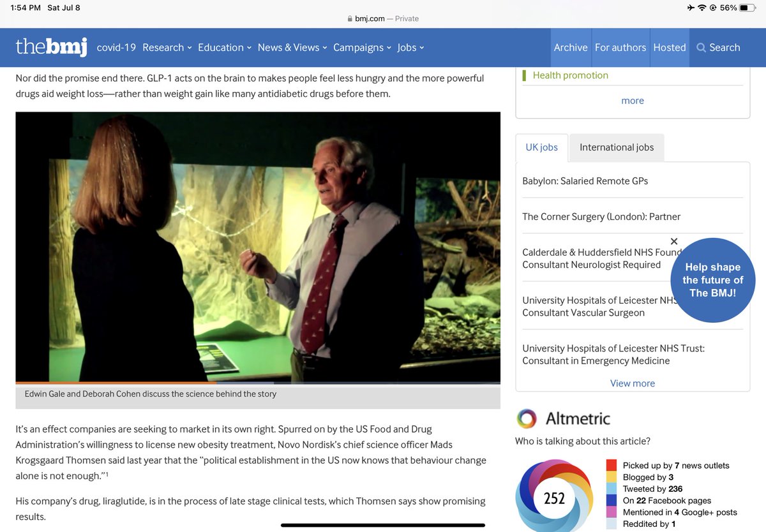The height and width of the screenshot is (532, 766).
Task: Click the 'more' link under Health promotion
Action: point(632,100)
